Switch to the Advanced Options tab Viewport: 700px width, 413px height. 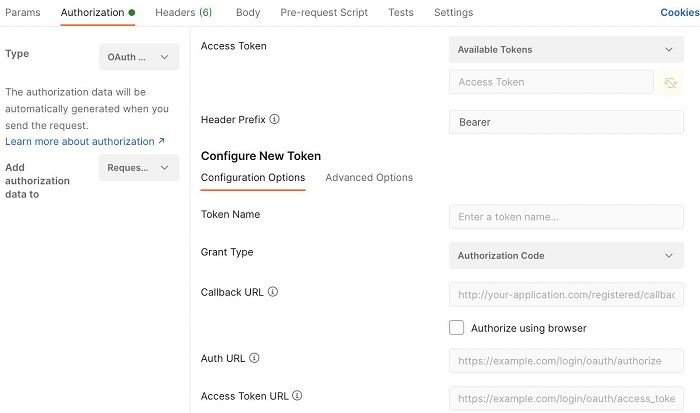(x=369, y=178)
